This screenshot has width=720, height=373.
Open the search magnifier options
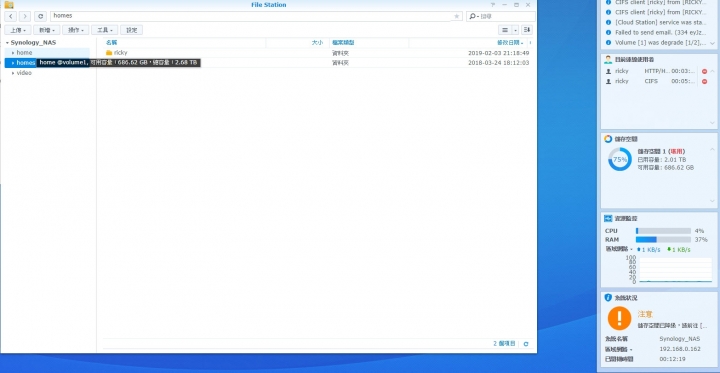[473, 16]
